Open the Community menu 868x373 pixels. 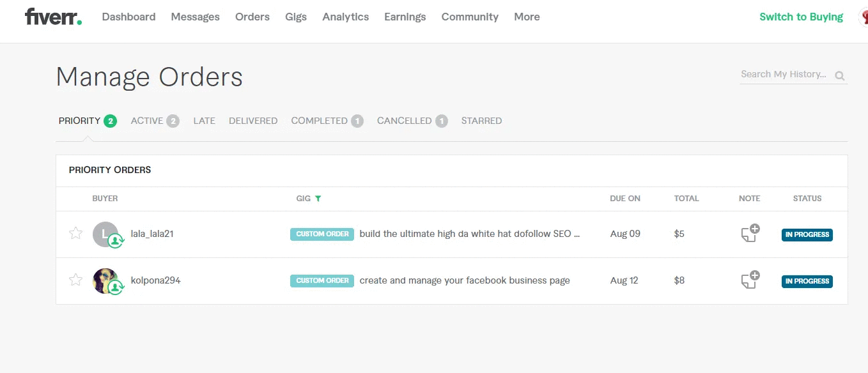coord(470,17)
